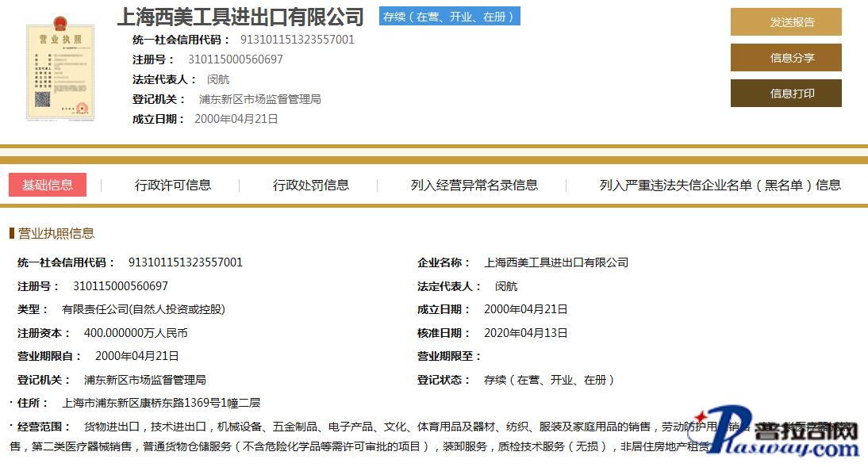Print the page with 信息打印
This screenshot has width=868, height=467.
coord(785,94)
